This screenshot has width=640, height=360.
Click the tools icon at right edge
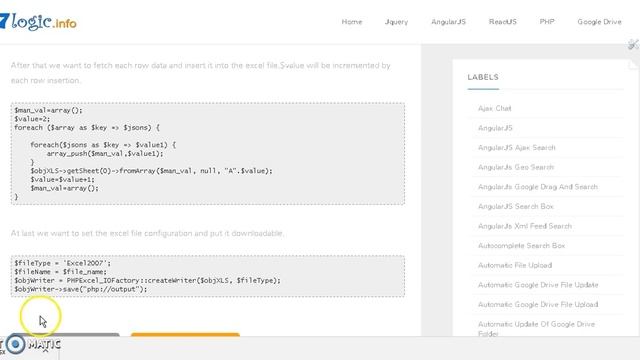coord(633,44)
